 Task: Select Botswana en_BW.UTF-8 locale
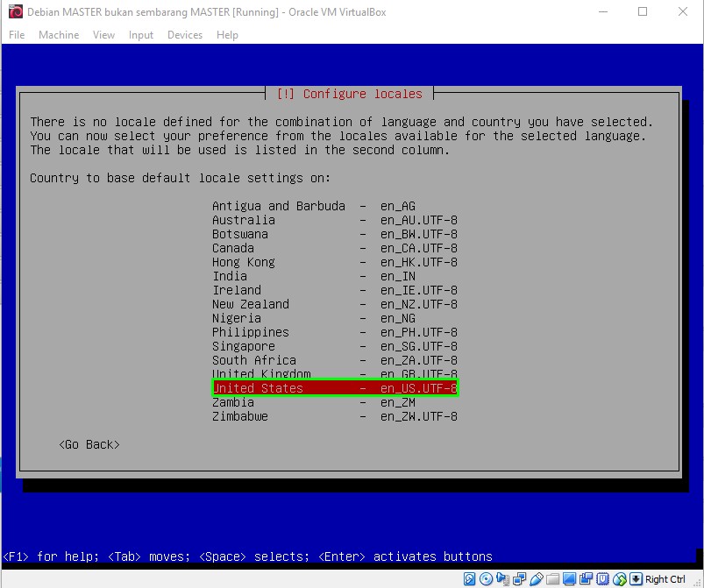pyautogui.click(x=335, y=234)
